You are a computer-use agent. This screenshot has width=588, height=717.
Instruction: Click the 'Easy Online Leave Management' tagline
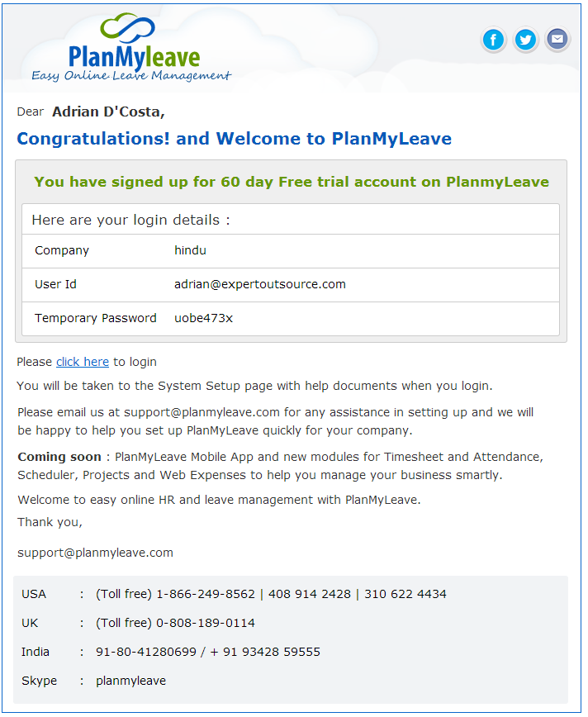click(x=131, y=75)
